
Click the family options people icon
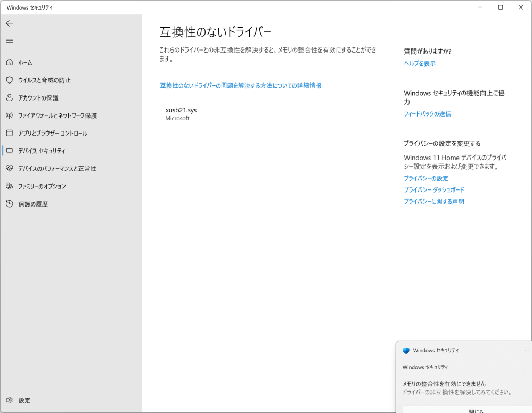click(10, 186)
